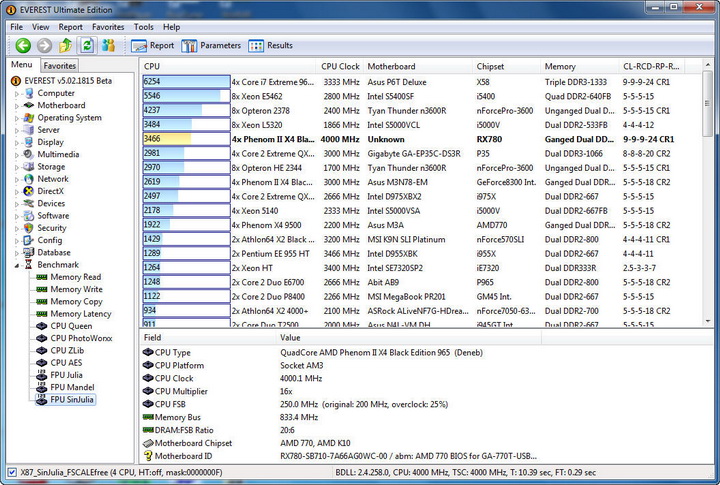Select the Software tree icon

pyautogui.click(x=29, y=215)
